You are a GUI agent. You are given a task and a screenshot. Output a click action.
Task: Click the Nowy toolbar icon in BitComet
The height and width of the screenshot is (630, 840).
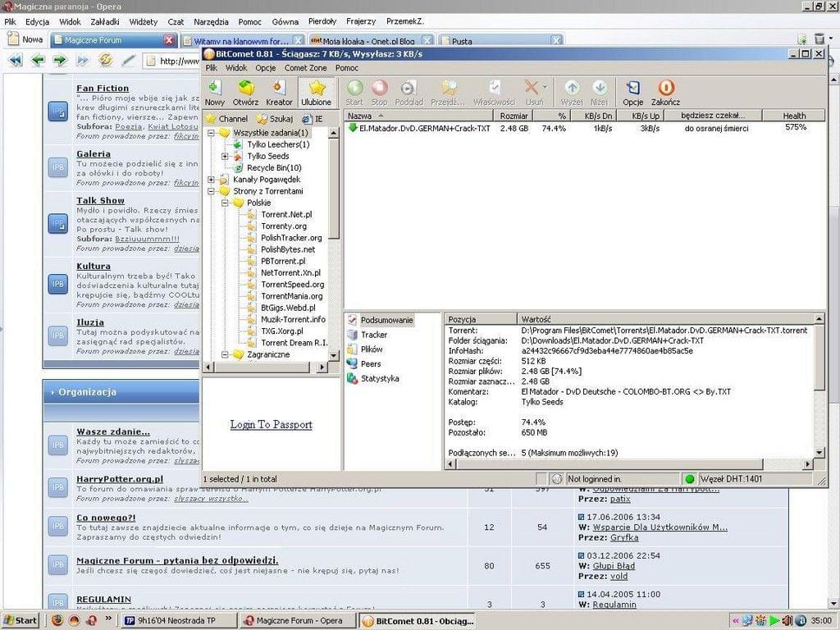coord(215,92)
